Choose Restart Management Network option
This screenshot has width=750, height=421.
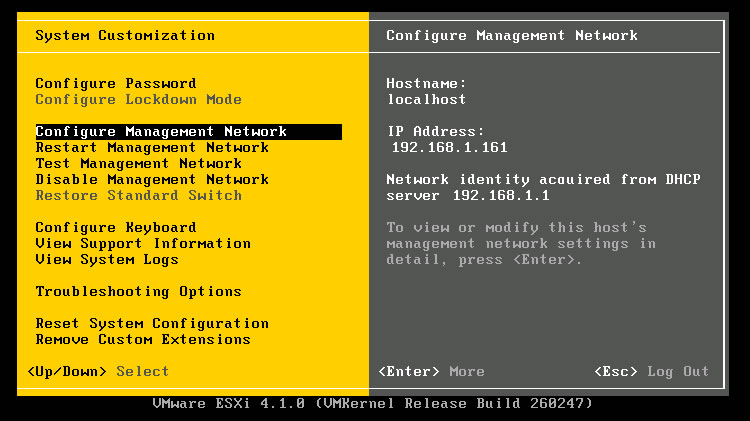(152, 147)
